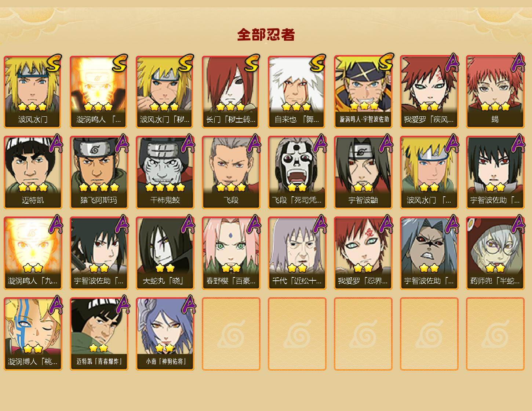
Task: Choose the 我爱罗「疾风传」 card
Action: tap(429, 92)
